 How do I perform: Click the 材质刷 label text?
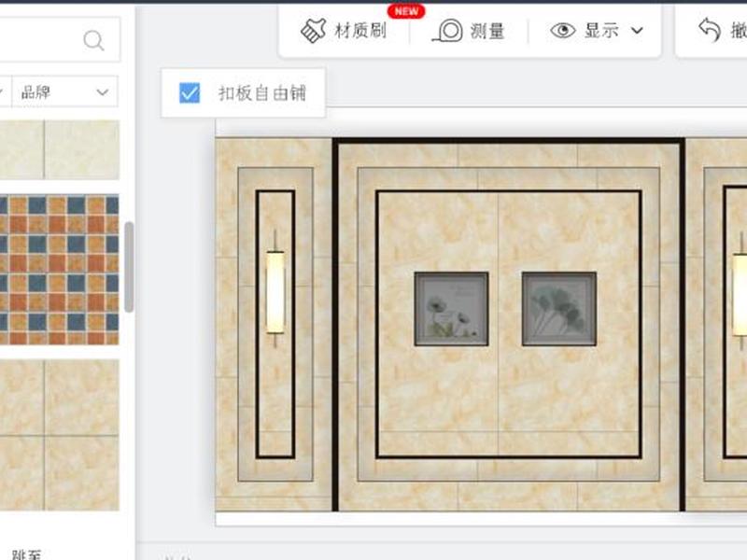[360, 31]
